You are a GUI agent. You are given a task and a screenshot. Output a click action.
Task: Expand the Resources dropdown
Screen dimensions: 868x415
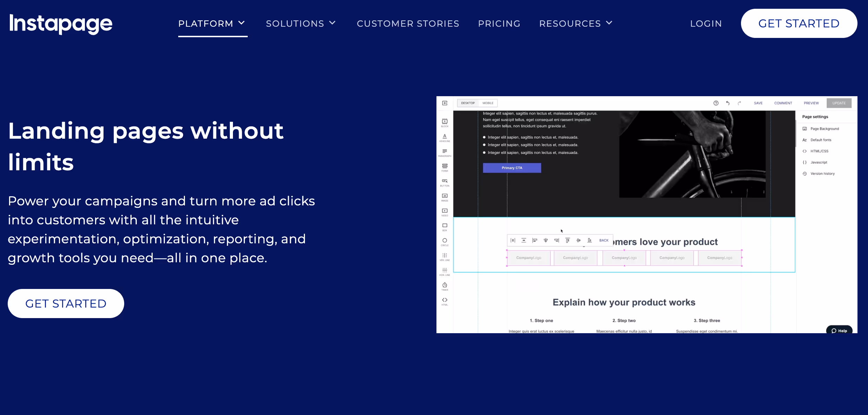pos(575,24)
